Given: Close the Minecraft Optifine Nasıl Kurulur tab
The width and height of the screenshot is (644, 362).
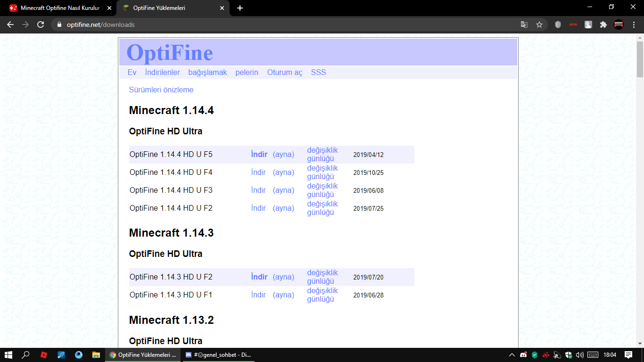Looking at the screenshot, I should coord(109,8).
